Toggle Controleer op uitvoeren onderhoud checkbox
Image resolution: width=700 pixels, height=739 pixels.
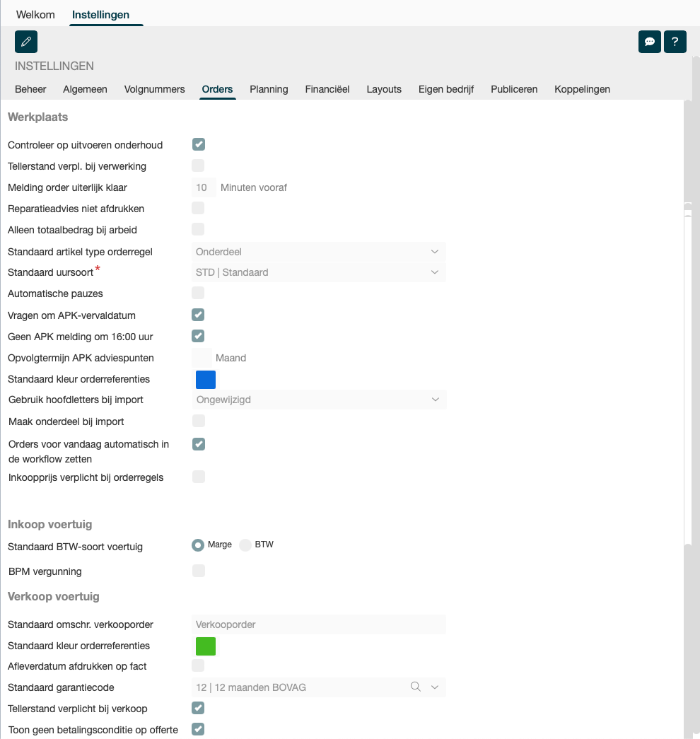(x=199, y=145)
